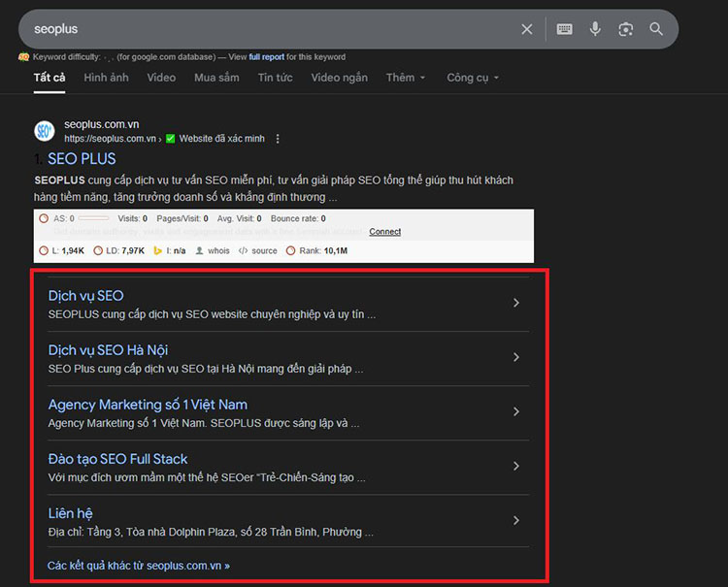The width and height of the screenshot is (728, 587).
Task: Expand Dịch vụ SEO sitelink chevron
Action: (x=515, y=303)
